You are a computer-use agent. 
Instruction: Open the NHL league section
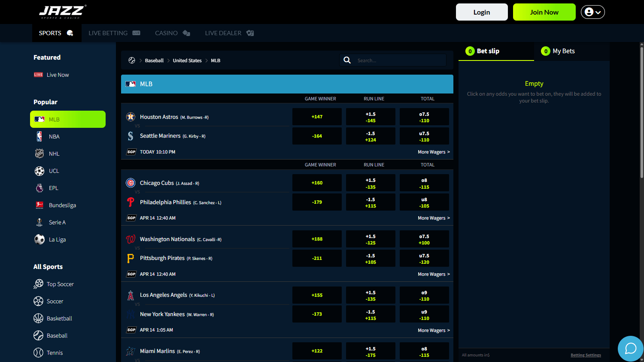[x=55, y=153]
